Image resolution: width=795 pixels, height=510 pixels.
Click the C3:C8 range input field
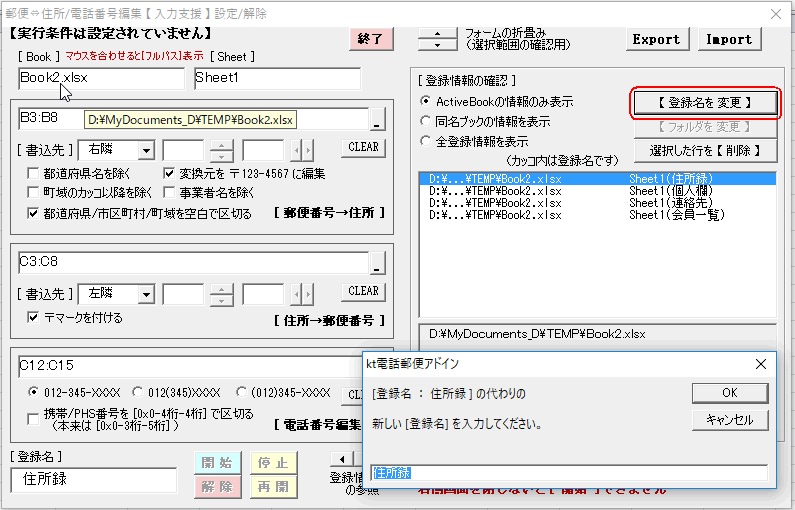pos(193,263)
